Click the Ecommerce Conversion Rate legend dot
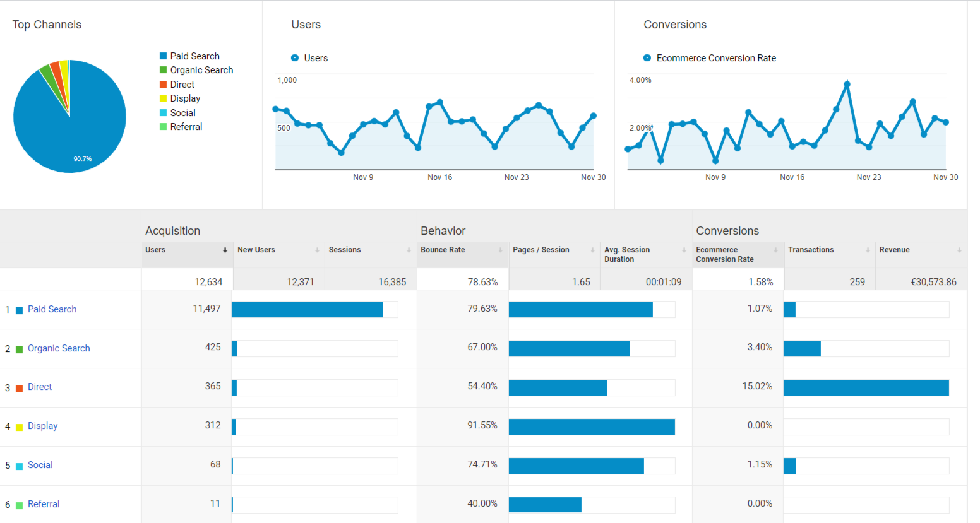980x523 pixels. pos(647,58)
